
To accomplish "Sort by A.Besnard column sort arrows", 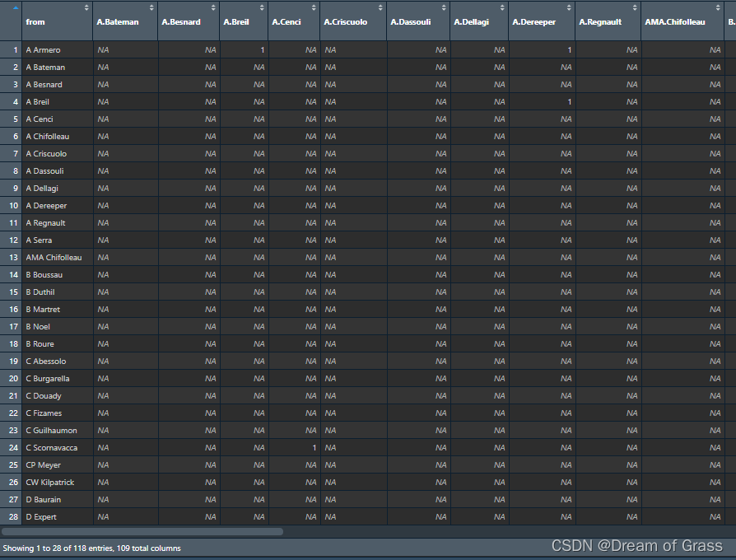I will [x=213, y=7].
